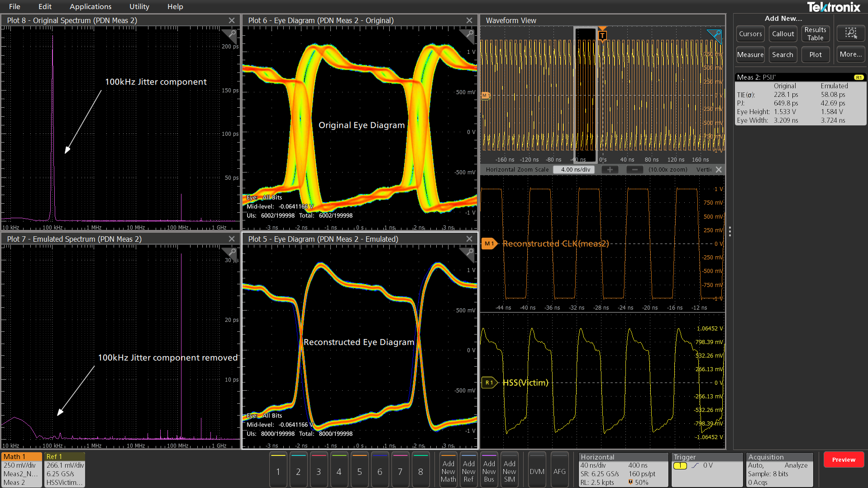Click the zoom box search icon button

pos(851,33)
